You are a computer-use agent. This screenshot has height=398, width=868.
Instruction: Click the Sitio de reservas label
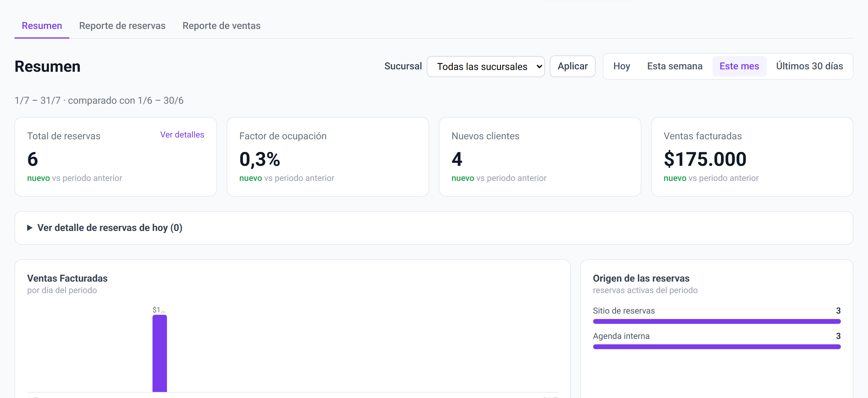tap(624, 310)
